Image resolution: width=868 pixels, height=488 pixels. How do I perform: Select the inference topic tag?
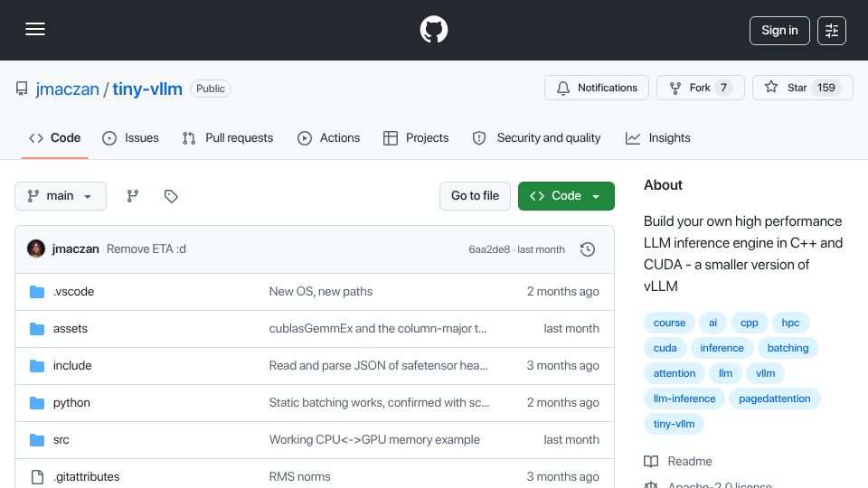coord(722,348)
